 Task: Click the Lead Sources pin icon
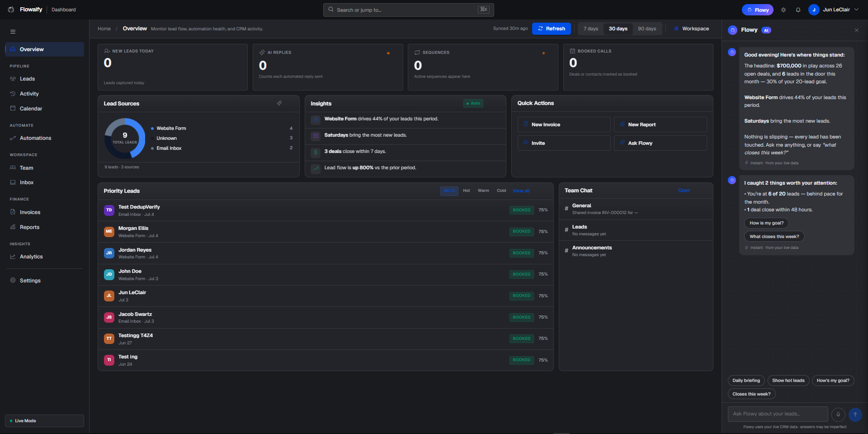pos(279,103)
